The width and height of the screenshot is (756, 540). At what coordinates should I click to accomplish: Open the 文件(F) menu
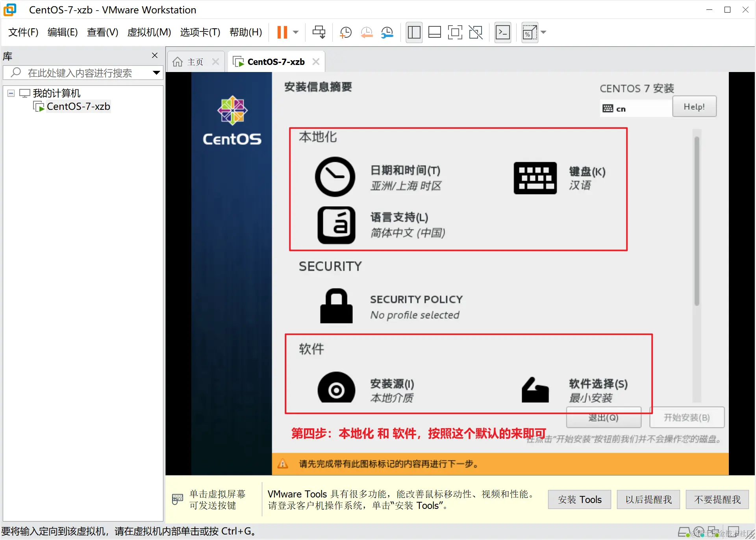(23, 32)
